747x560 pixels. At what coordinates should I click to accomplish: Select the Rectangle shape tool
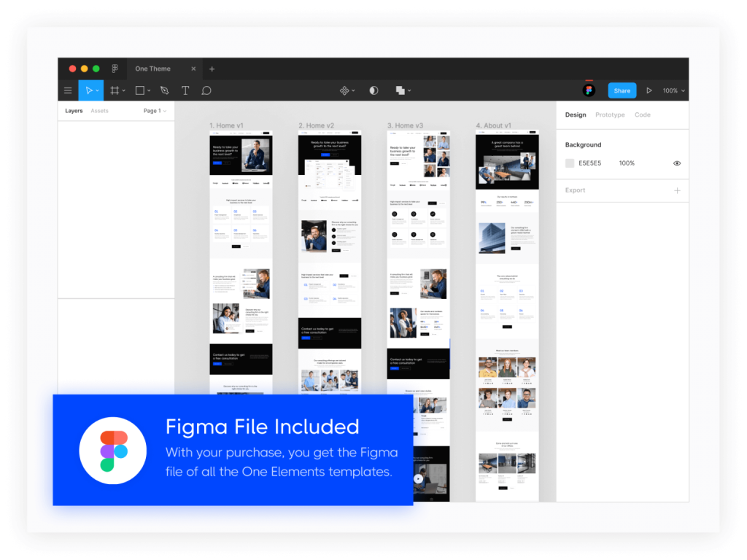click(140, 90)
